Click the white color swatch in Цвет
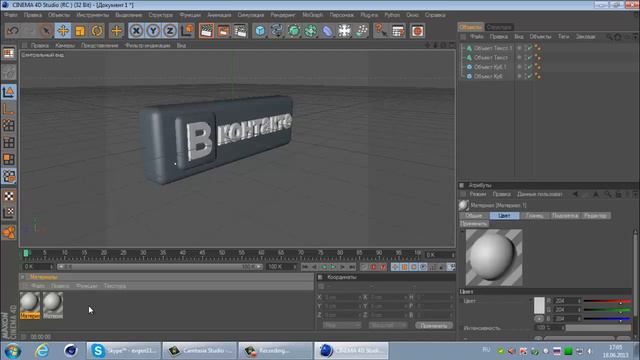Screen dimensions: 640x360 pyautogui.click(x=539, y=305)
